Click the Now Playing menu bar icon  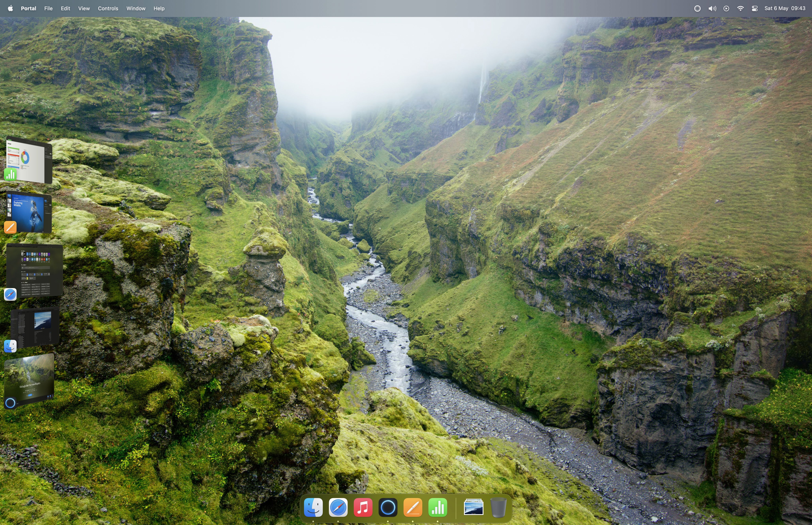726,8
